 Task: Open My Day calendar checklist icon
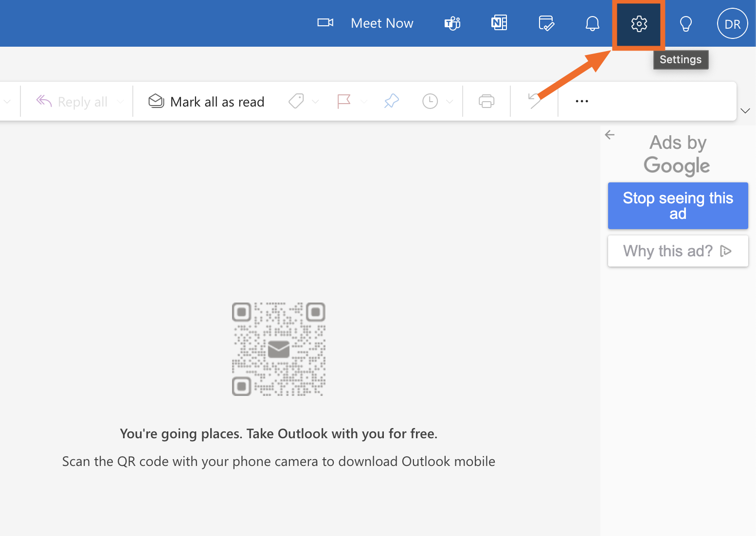[x=546, y=23]
